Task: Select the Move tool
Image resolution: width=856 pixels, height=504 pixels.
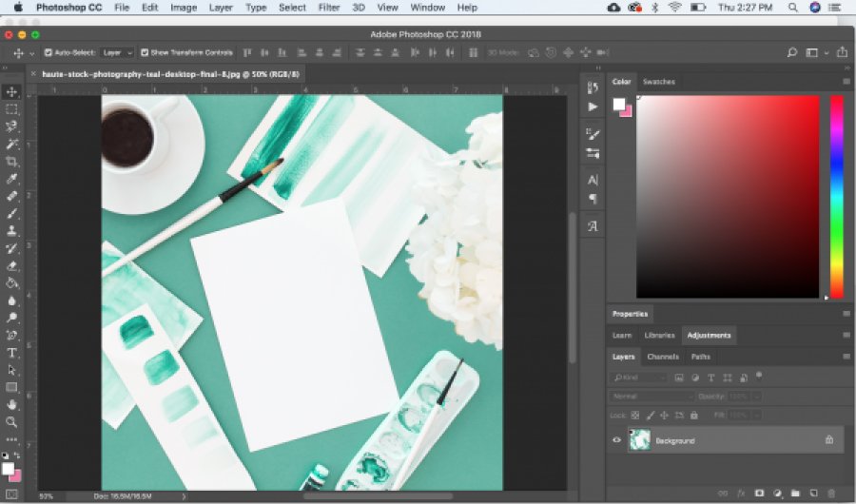Action: (11, 91)
